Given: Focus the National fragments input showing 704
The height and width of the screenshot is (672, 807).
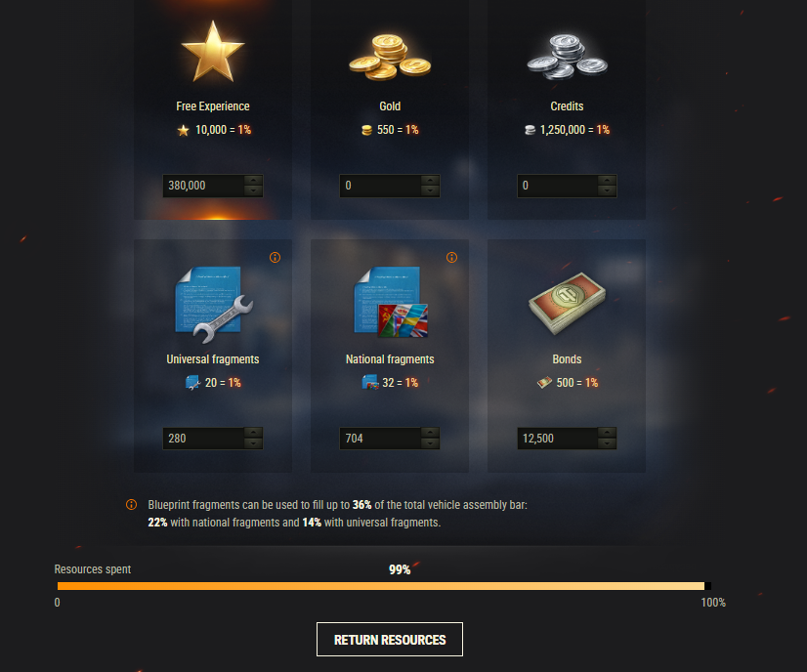Looking at the screenshot, I should (x=380, y=439).
